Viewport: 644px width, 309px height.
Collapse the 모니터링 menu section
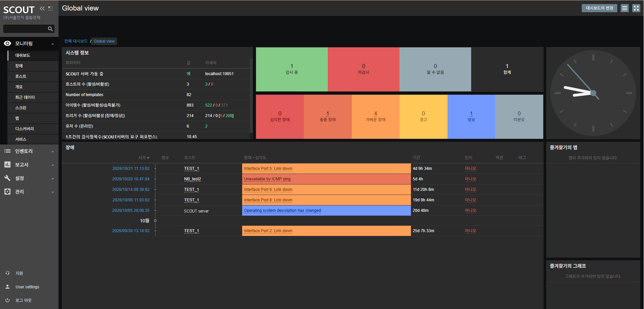[x=53, y=44]
